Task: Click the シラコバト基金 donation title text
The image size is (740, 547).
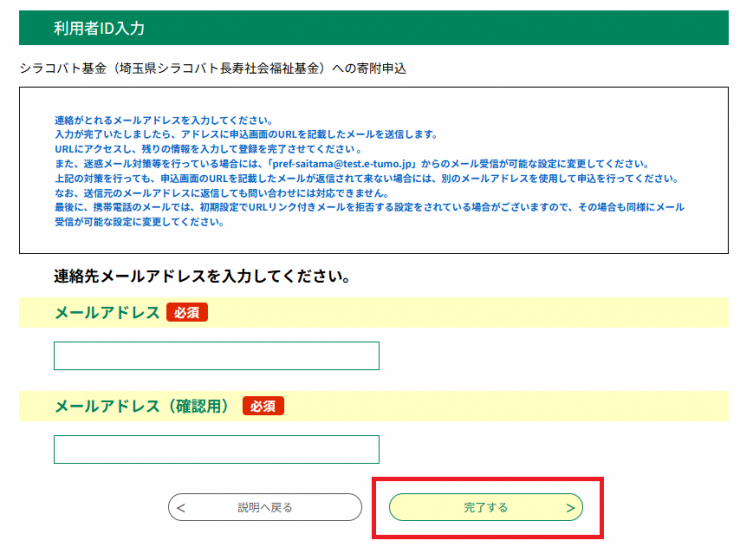Action: [x=213, y=68]
